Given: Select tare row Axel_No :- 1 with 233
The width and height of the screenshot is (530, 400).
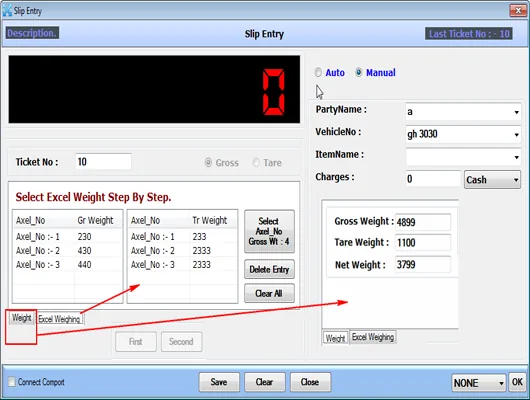Looking at the screenshot, I should [183, 236].
